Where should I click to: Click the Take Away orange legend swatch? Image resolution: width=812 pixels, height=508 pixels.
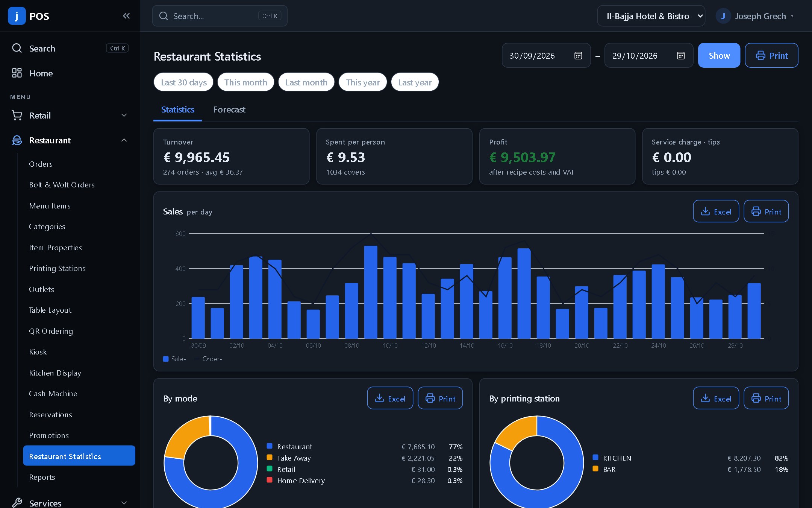pyautogui.click(x=270, y=457)
